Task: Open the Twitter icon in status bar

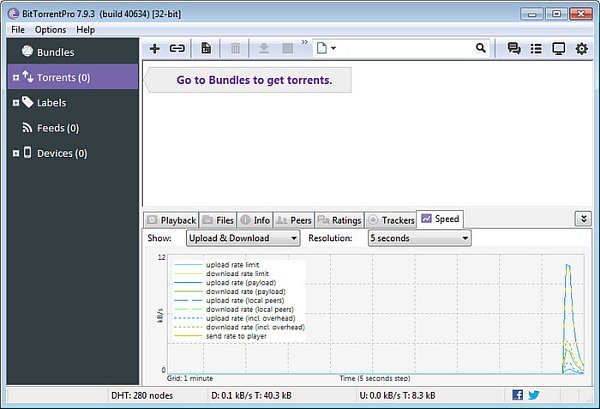Action: [x=534, y=395]
